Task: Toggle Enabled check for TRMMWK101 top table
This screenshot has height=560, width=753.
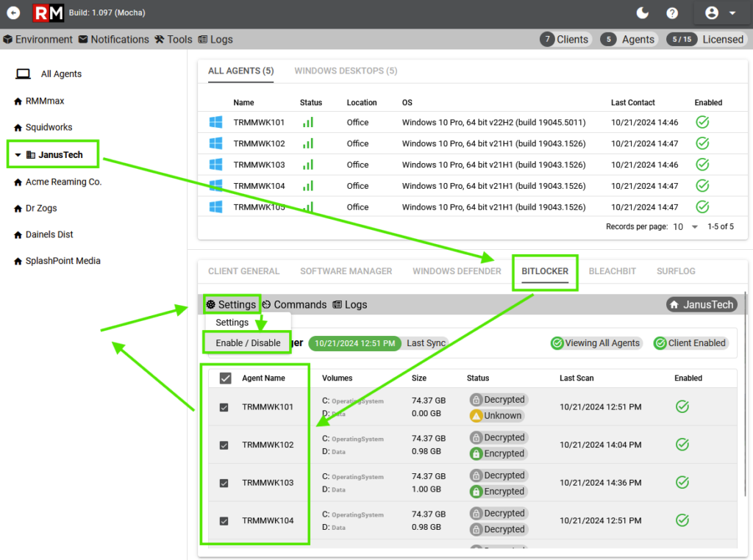Action: click(x=702, y=122)
